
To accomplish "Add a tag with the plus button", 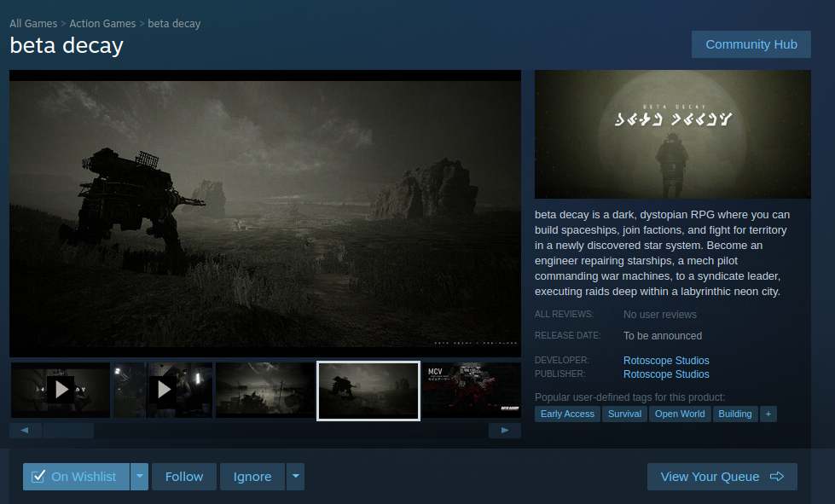I will [768, 414].
